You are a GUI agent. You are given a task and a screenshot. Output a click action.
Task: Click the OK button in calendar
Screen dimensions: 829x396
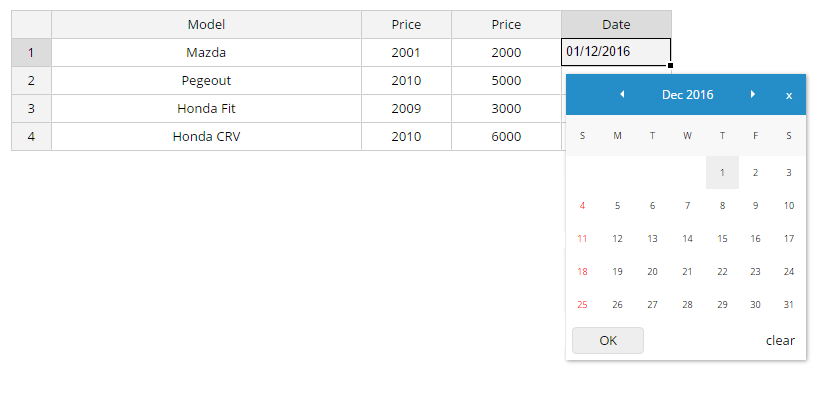coord(608,340)
